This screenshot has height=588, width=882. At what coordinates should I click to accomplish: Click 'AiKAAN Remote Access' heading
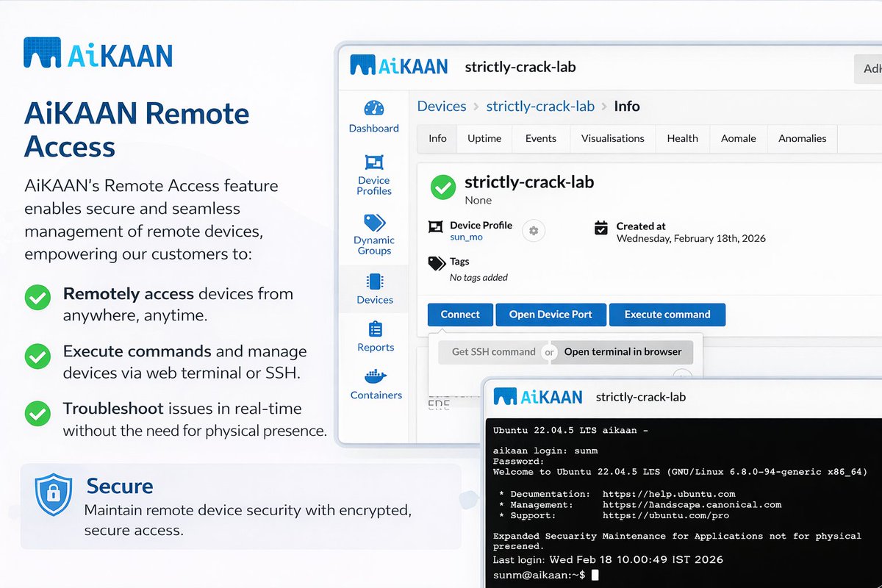[137, 130]
